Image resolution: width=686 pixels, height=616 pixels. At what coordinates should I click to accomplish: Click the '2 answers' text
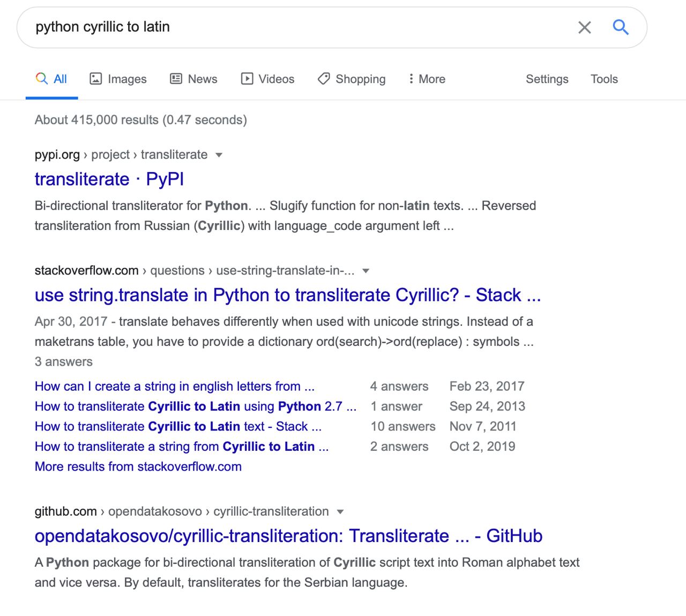[x=399, y=447]
